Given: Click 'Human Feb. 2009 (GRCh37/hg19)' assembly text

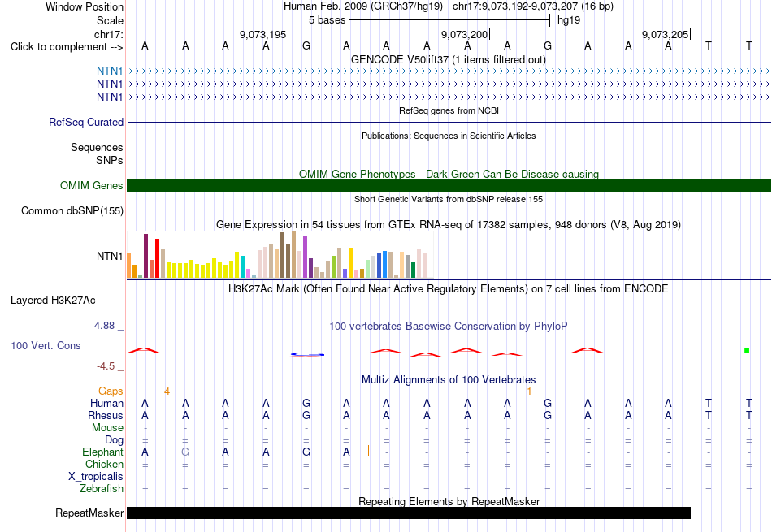Looking at the screenshot, I should pos(363,6).
